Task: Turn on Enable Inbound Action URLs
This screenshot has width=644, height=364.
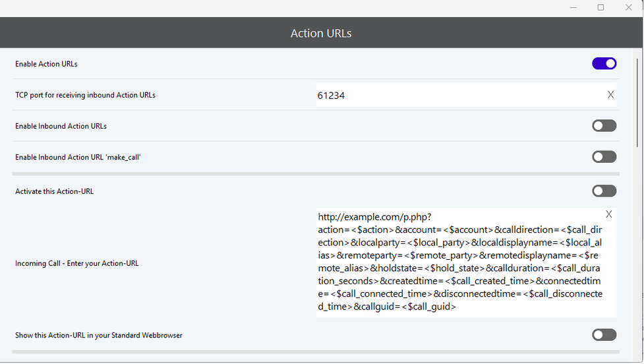Action: [604, 126]
